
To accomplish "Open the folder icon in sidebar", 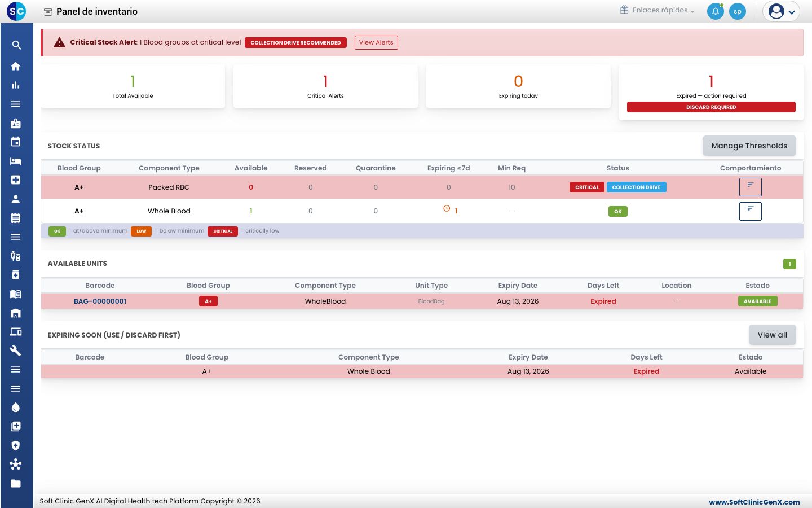I will tap(16, 483).
